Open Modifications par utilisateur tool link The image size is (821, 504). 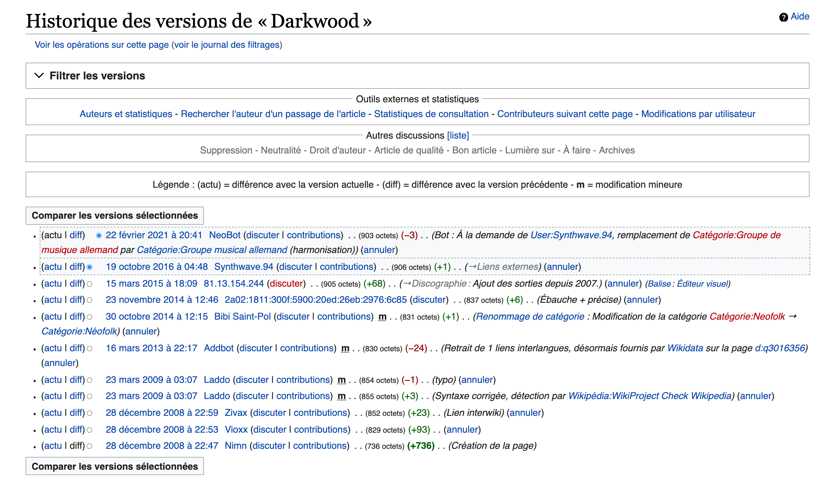pos(698,114)
